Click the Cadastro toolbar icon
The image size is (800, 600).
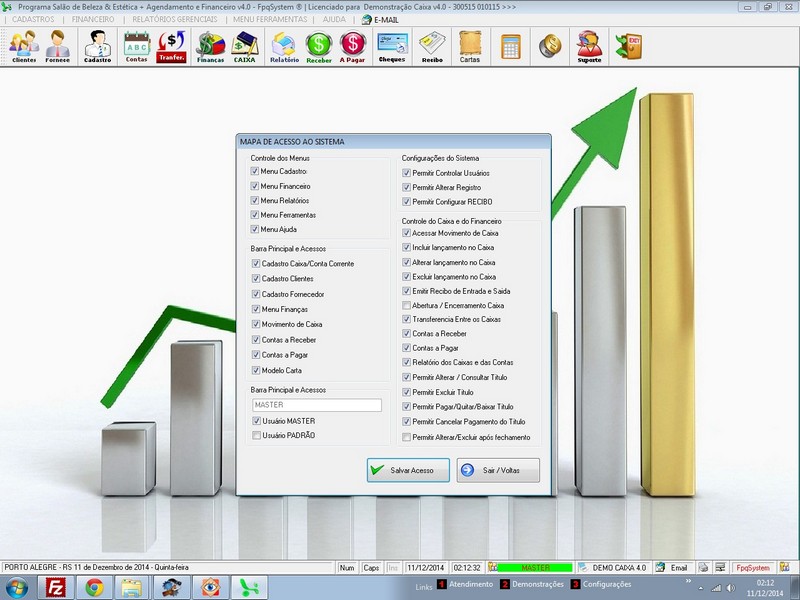click(x=97, y=46)
